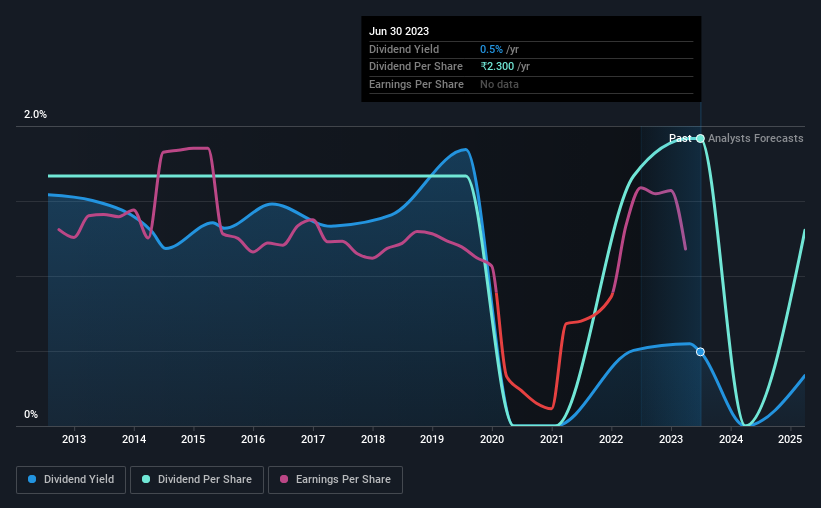Screen dimensions: 821x508
Task: Toggle the Dividend Per Share legend button
Action: [x=197, y=479]
